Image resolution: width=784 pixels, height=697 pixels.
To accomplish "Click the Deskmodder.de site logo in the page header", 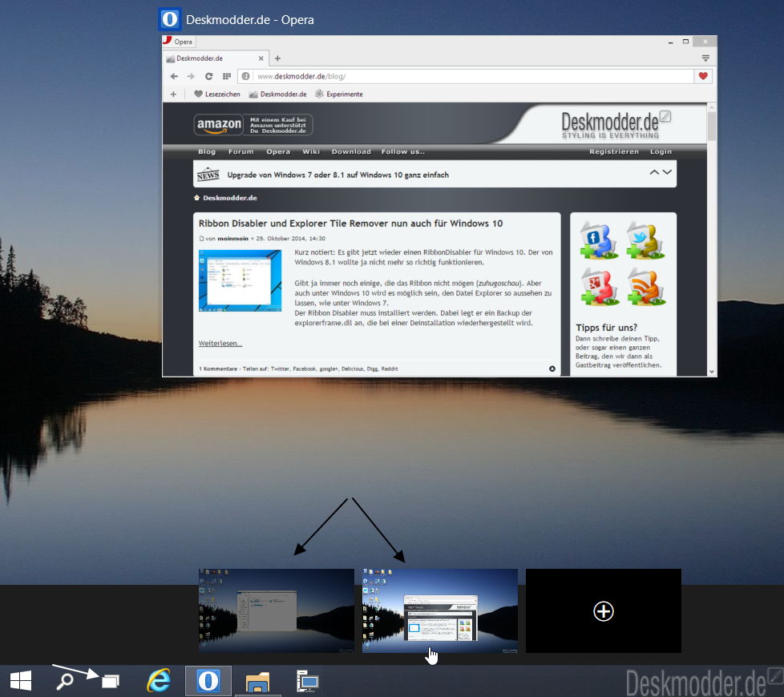I will click(x=615, y=124).
